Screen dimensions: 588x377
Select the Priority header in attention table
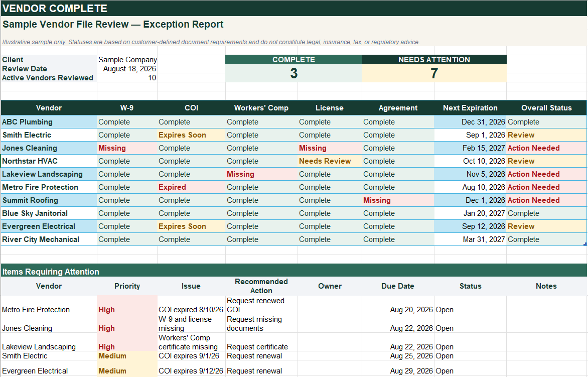pyautogui.click(x=127, y=286)
